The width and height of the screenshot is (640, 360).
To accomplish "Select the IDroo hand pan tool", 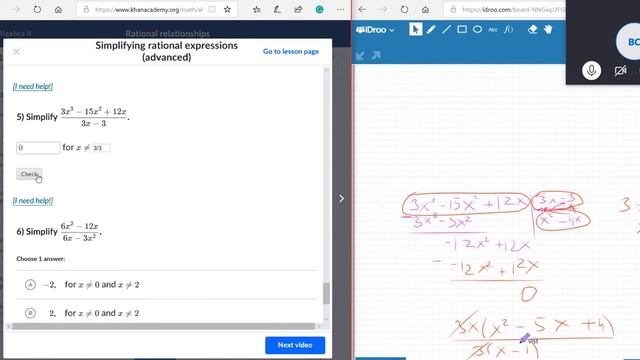I will [548, 29].
